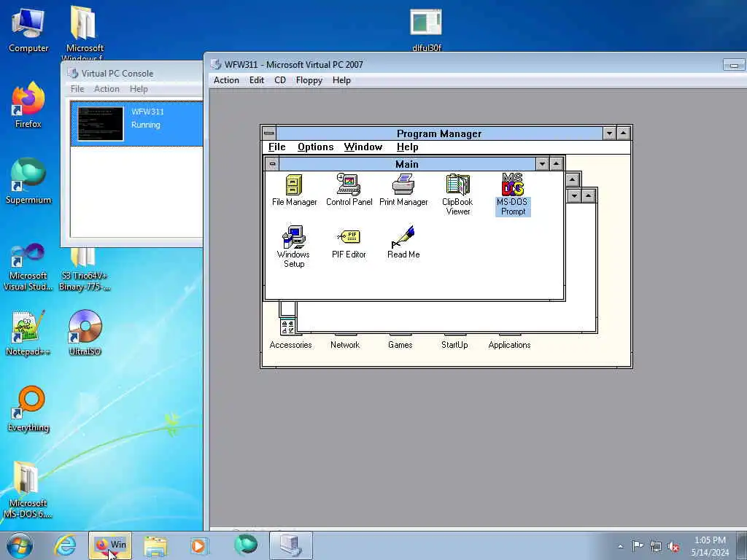Open the Control Panel icon
Image resolution: width=747 pixels, height=560 pixels.
(x=349, y=190)
